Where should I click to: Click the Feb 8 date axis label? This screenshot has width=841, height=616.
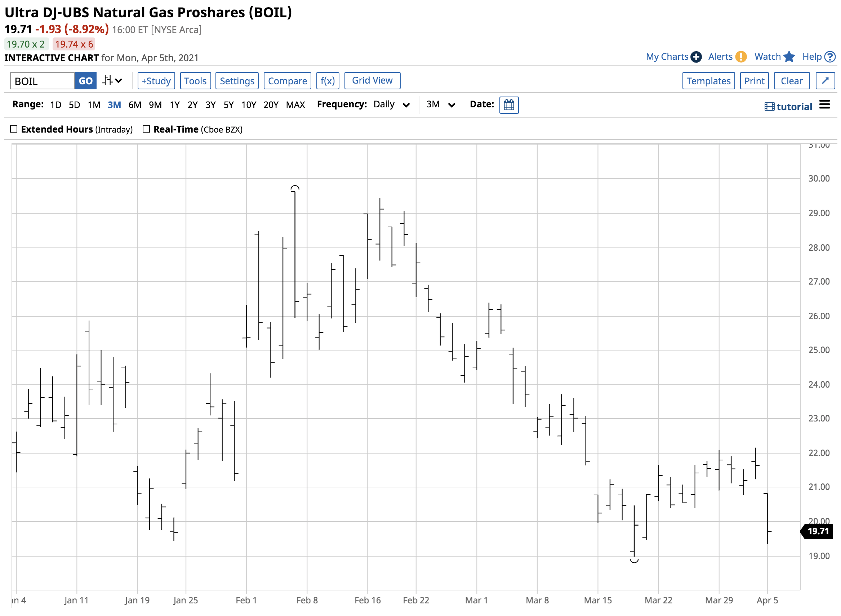pos(307,601)
